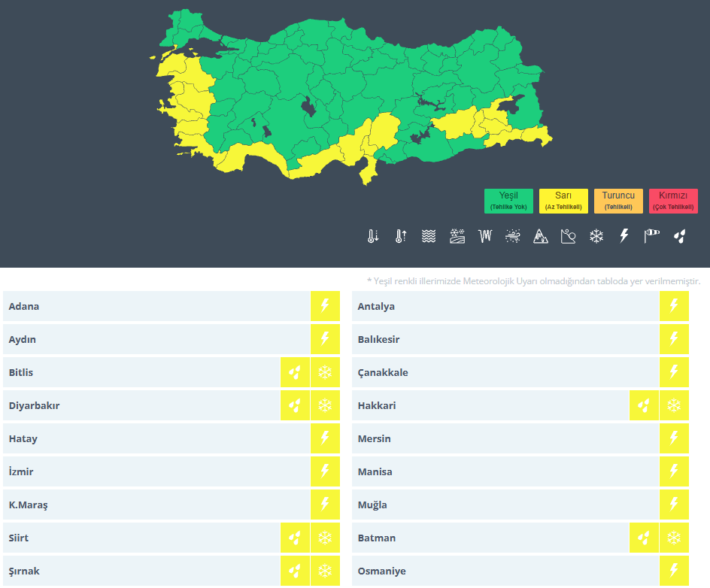Click the snowflake icon in the map legend
Viewport: 710px width, 588px height.
[596, 236]
